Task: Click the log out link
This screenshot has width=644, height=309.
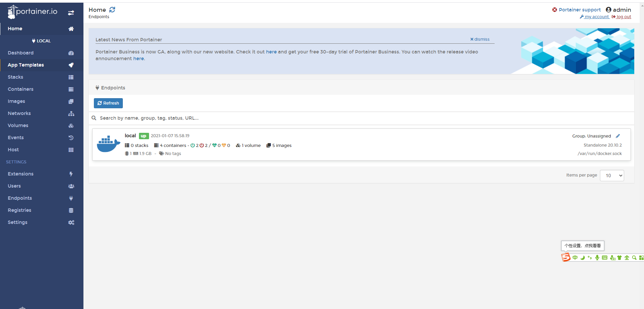Action: click(621, 17)
